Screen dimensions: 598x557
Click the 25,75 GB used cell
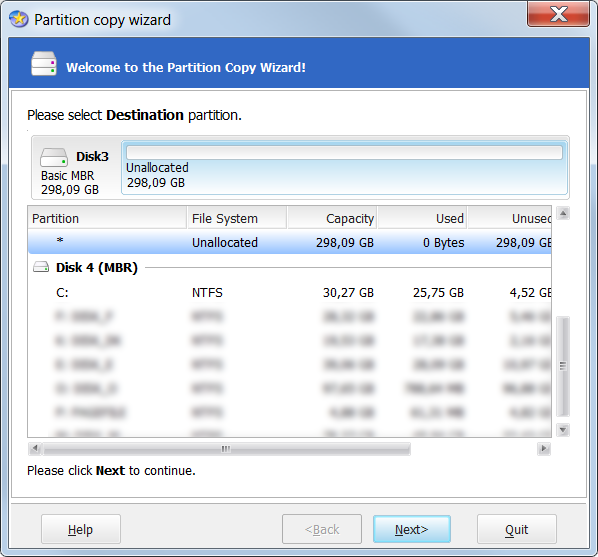click(438, 293)
